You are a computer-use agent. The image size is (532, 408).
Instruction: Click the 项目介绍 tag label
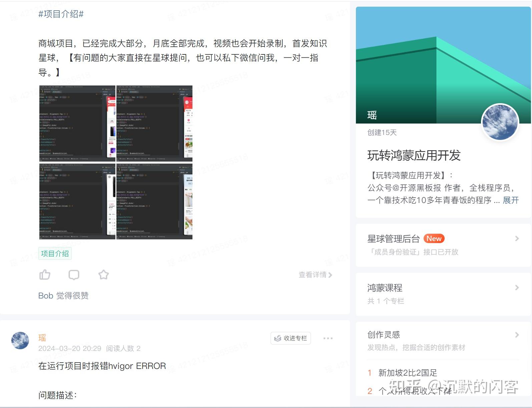pyautogui.click(x=55, y=254)
